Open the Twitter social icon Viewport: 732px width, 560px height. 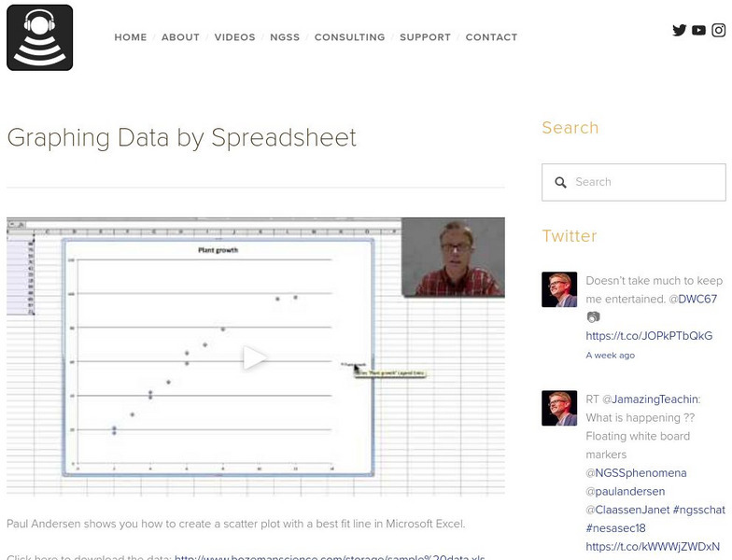click(680, 30)
